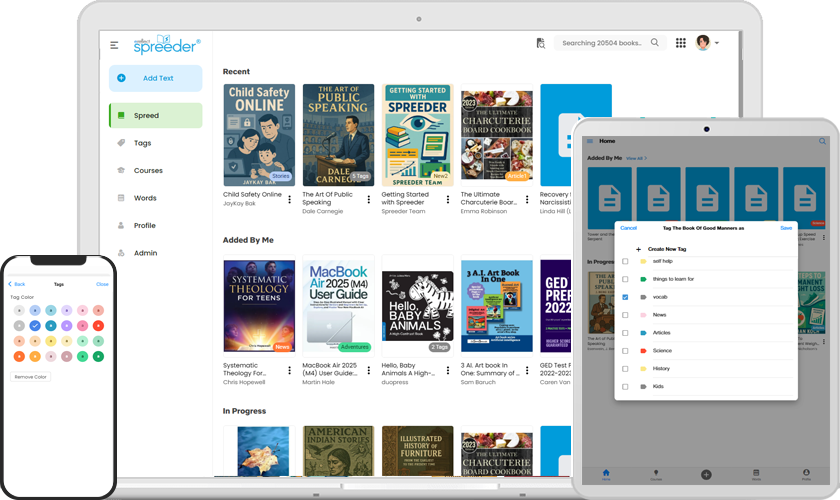The image size is (840, 500).
Task: Uncheck the vocab tag checkbox
Action: 625,297
